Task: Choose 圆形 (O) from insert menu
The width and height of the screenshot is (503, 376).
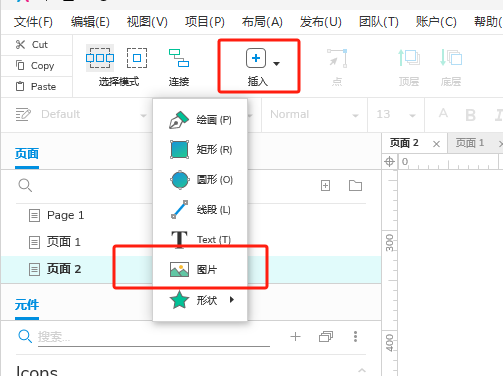Action: (200, 180)
